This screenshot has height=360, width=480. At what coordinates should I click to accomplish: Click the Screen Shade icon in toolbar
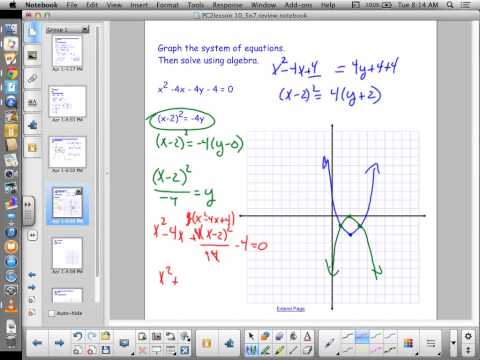click(x=156, y=350)
